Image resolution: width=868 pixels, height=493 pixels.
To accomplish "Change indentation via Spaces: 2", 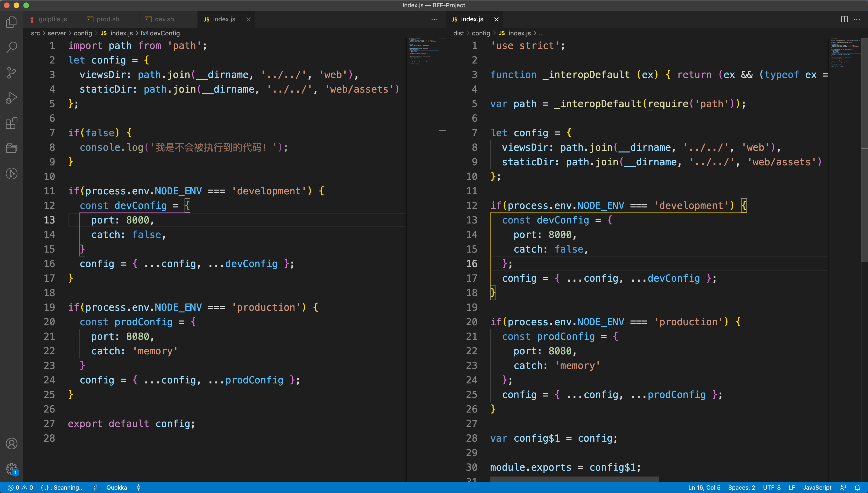I will 742,488.
